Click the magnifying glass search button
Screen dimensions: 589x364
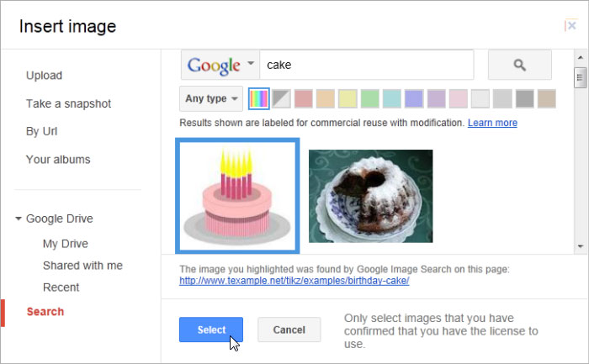coord(519,65)
